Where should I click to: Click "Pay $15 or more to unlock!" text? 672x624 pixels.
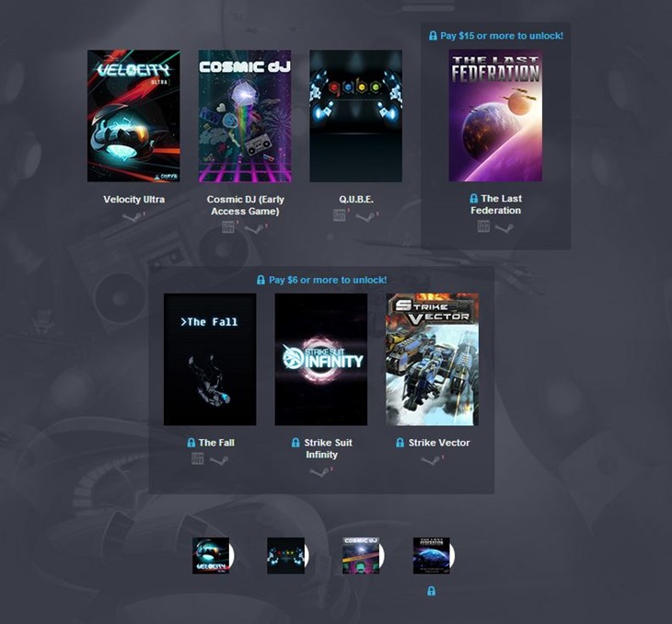(x=502, y=36)
